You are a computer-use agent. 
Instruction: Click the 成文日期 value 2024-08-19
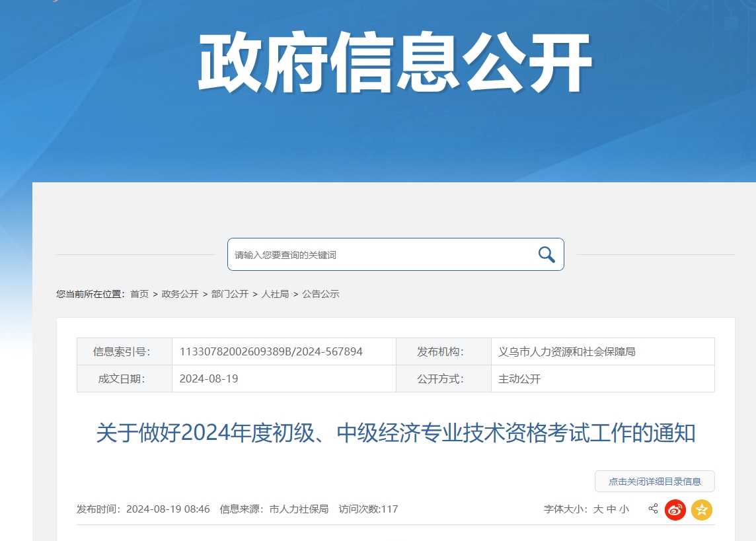click(x=209, y=379)
